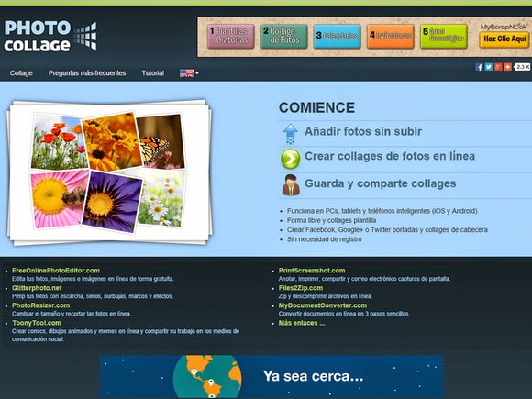The height and width of the screenshot is (399, 532).
Task: Open the orange plus share icon
Action: point(507,67)
